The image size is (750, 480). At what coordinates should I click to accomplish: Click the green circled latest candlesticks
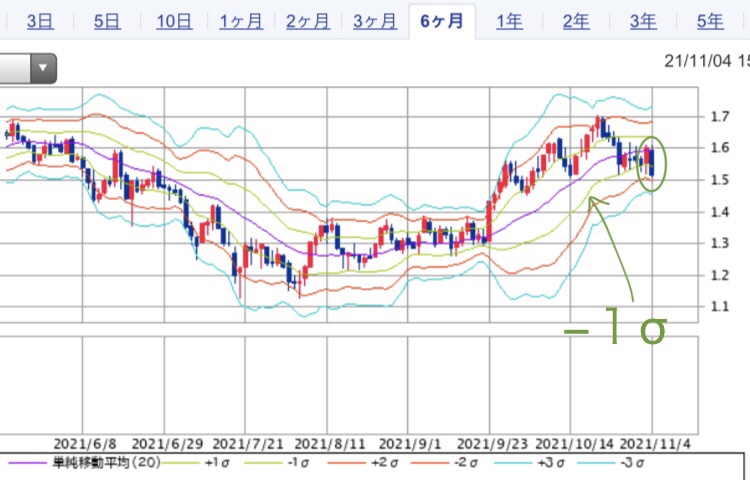point(652,162)
